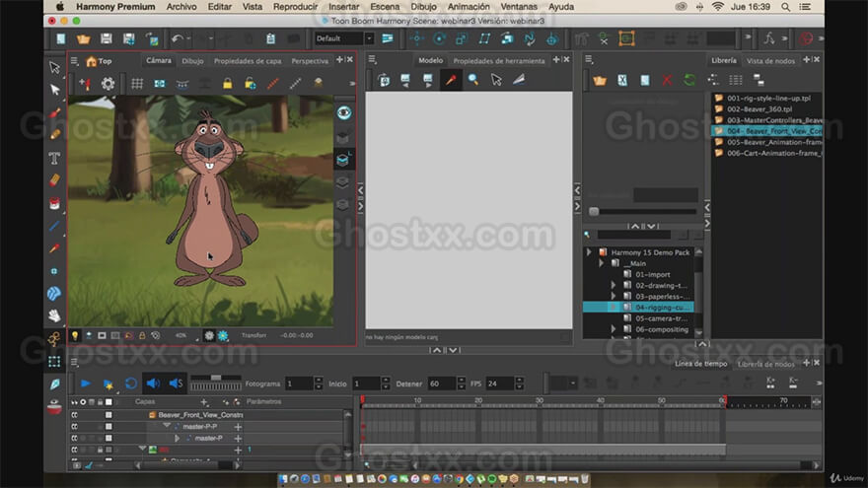Expand the __Main library folder
This screenshot has height=488, width=868.
[x=601, y=263]
